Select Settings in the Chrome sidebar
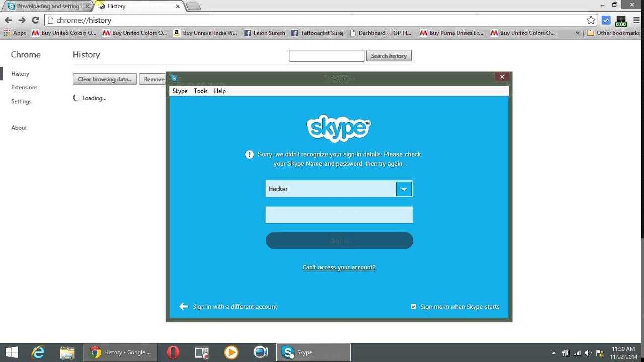 pos(21,101)
